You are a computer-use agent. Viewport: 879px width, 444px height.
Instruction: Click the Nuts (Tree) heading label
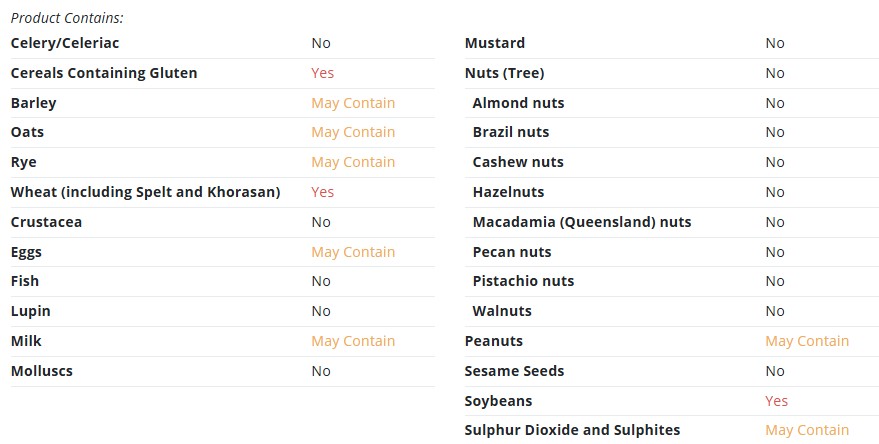(x=505, y=73)
